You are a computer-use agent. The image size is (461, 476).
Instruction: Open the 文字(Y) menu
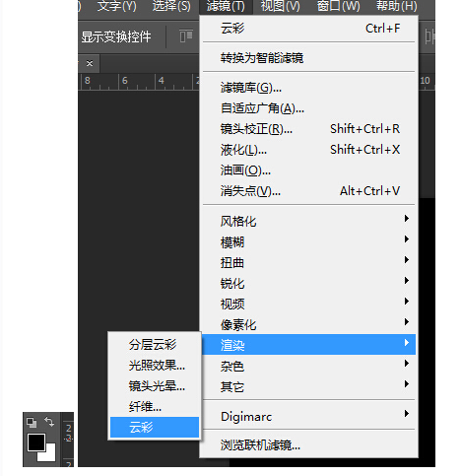coord(116,6)
